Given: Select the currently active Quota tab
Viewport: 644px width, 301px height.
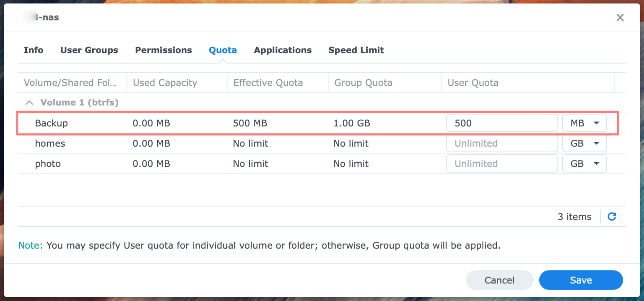Looking at the screenshot, I should (223, 50).
